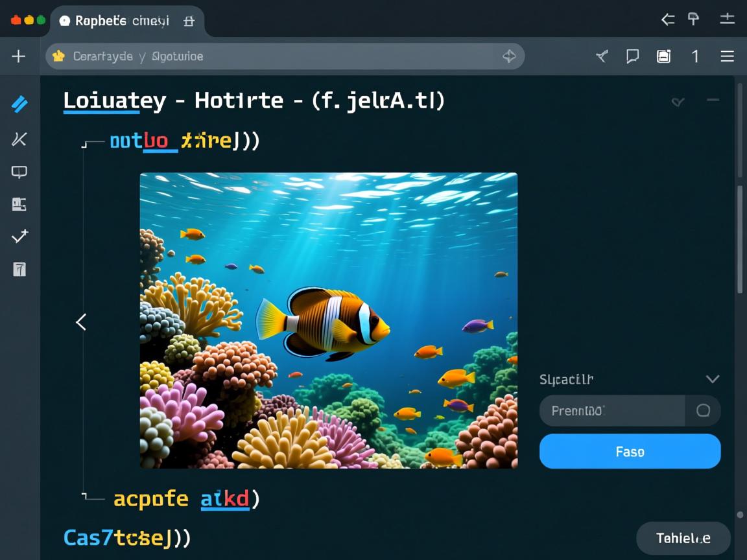Viewport: 747px width, 560px height.
Task: Click the sparkle icon in address bar
Action: [509, 56]
